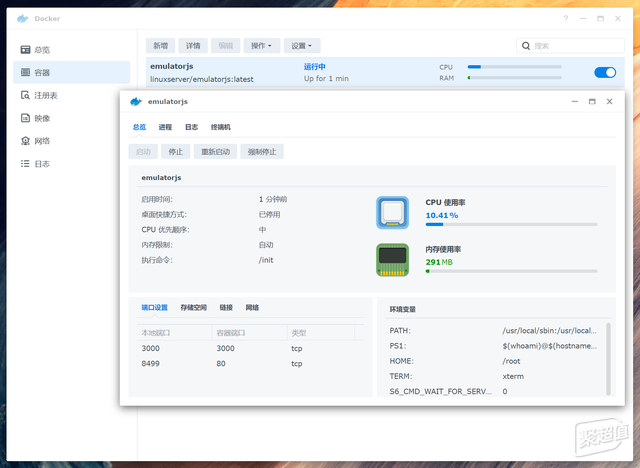Click the 本地端口 column header
The height and width of the screenshot is (468, 640).
click(x=174, y=333)
